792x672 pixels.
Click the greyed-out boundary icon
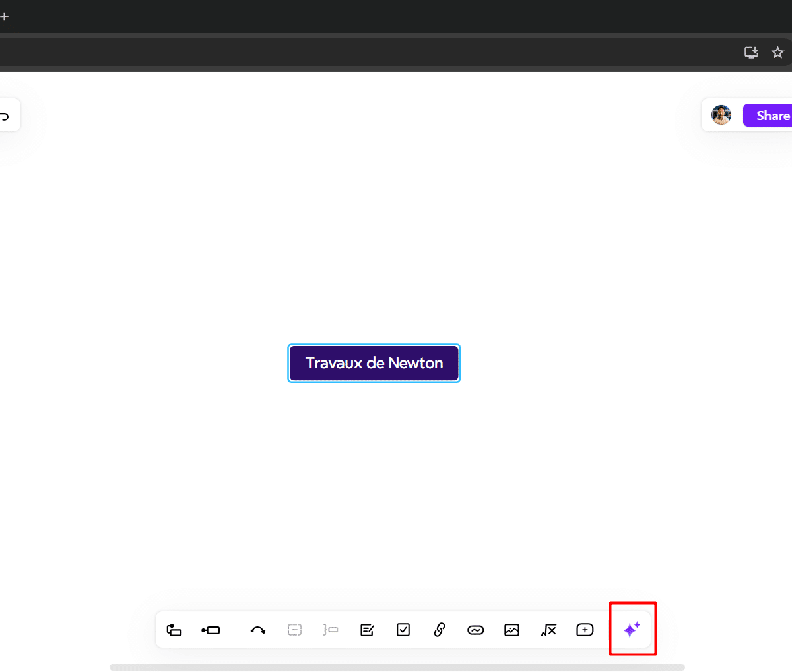click(x=294, y=630)
